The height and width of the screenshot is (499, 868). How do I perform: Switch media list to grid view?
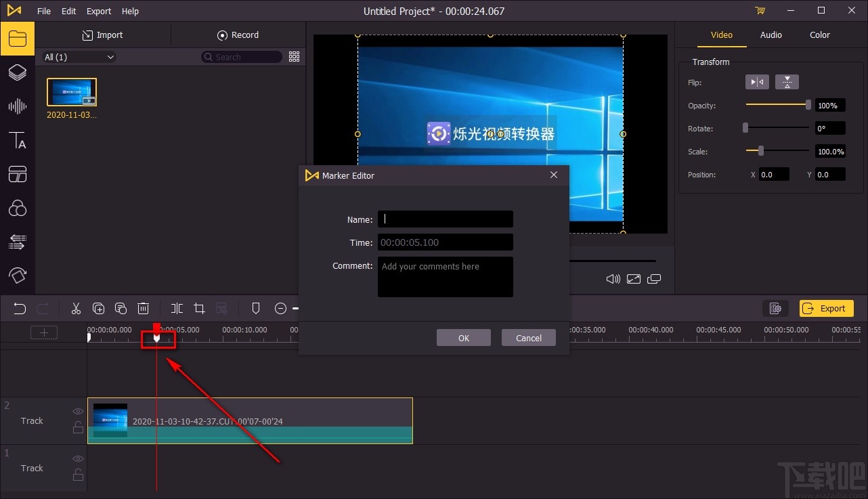(x=294, y=57)
